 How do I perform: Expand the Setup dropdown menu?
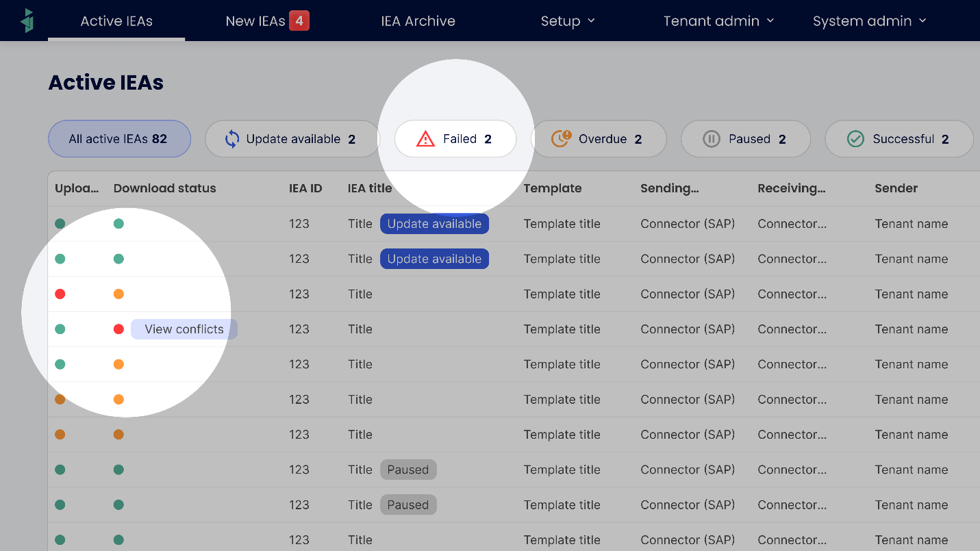pyautogui.click(x=568, y=21)
